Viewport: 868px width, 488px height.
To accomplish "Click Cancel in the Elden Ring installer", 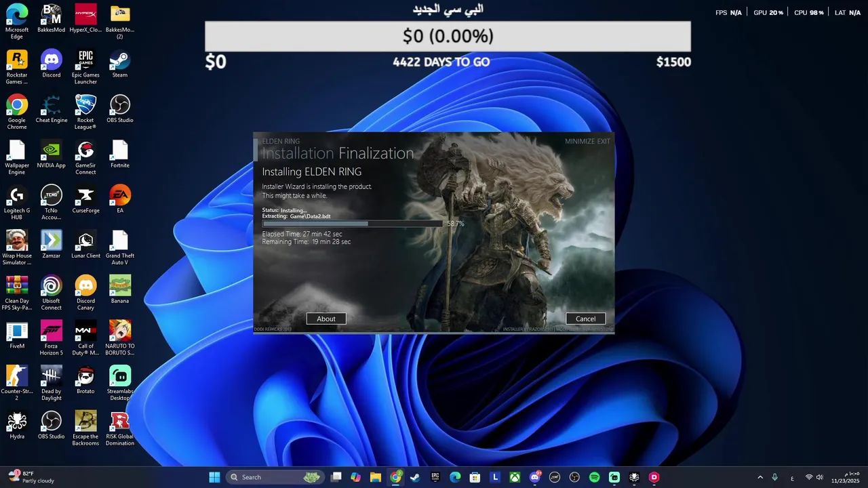I will 585,319.
